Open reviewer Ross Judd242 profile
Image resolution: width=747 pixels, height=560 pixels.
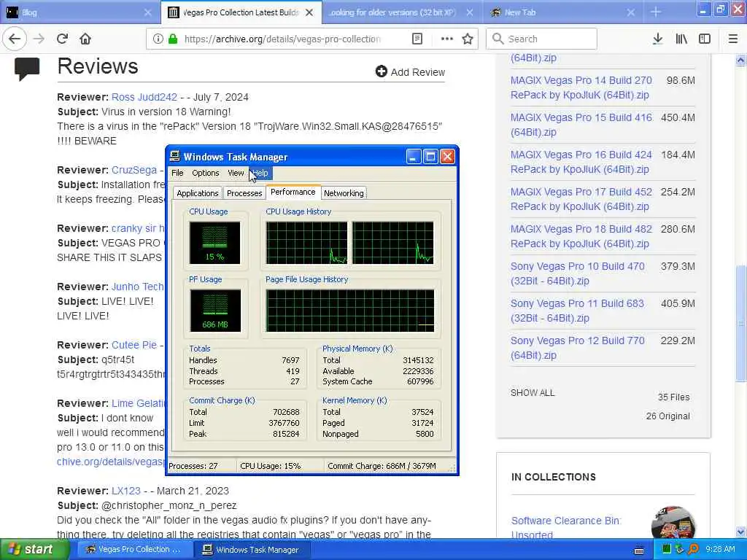[144, 97]
